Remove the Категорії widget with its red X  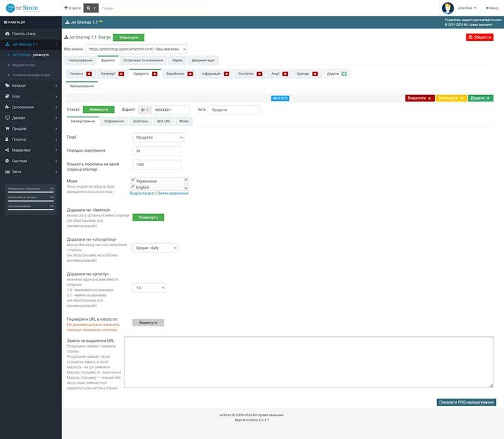coord(121,74)
